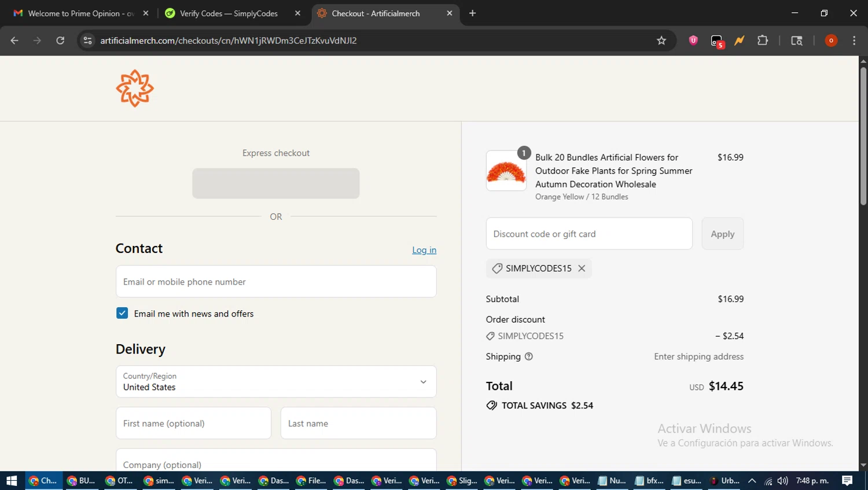Click the shipping help question mark icon
Image resolution: width=868 pixels, height=490 pixels.
coord(528,356)
